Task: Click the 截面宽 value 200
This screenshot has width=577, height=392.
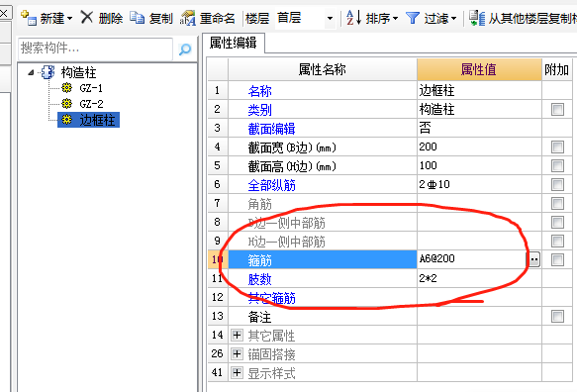Action: point(479,147)
